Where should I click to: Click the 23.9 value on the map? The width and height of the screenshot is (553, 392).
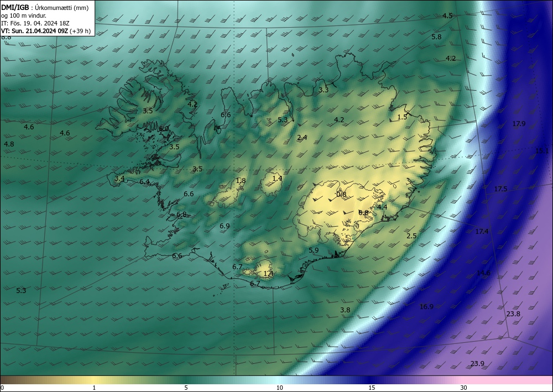pyautogui.click(x=477, y=364)
